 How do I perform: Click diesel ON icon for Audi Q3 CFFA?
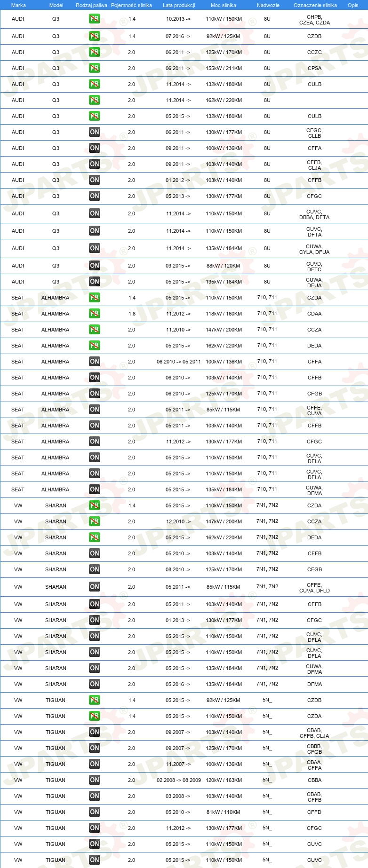coord(95,148)
